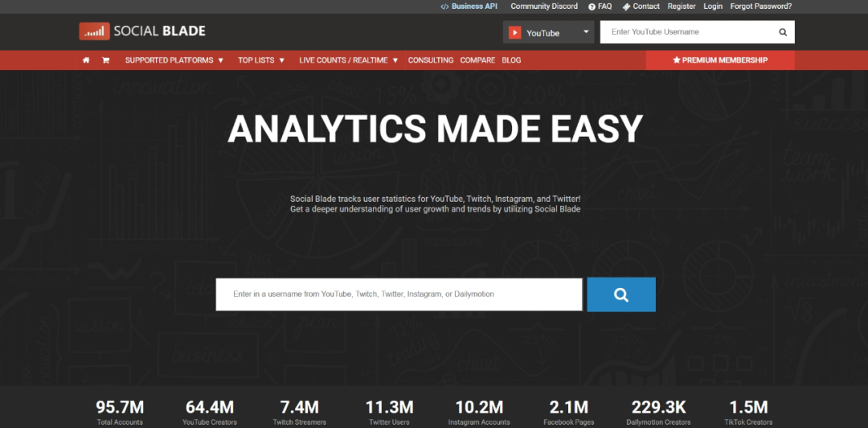Open the Community Discord link
868x428 pixels.
click(544, 6)
